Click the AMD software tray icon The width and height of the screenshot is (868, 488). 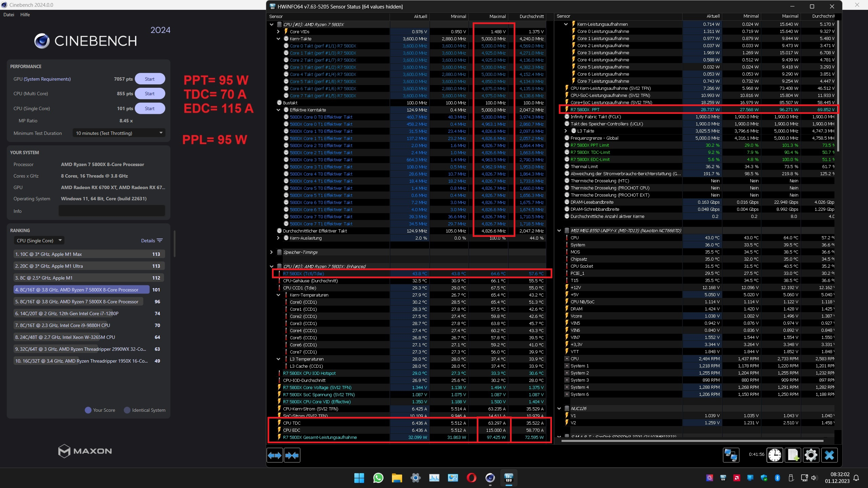click(x=736, y=478)
